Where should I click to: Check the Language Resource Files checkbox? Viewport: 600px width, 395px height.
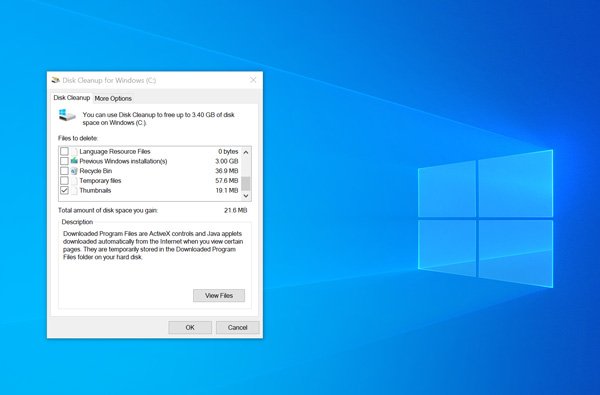[64, 152]
